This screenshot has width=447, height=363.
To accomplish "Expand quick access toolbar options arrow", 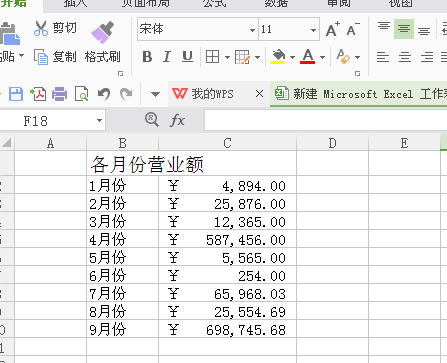I will tap(155, 94).
